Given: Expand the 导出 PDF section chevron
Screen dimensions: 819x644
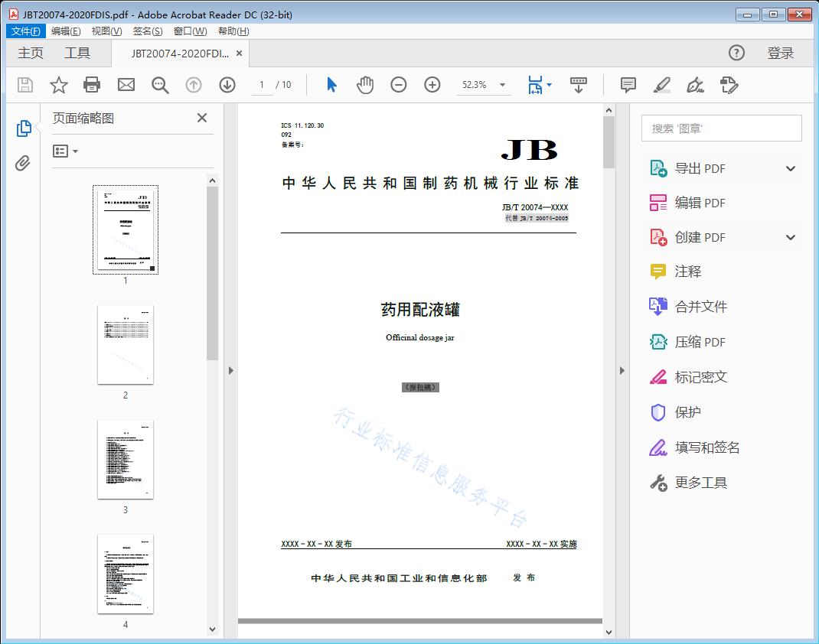Looking at the screenshot, I should click(x=791, y=168).
